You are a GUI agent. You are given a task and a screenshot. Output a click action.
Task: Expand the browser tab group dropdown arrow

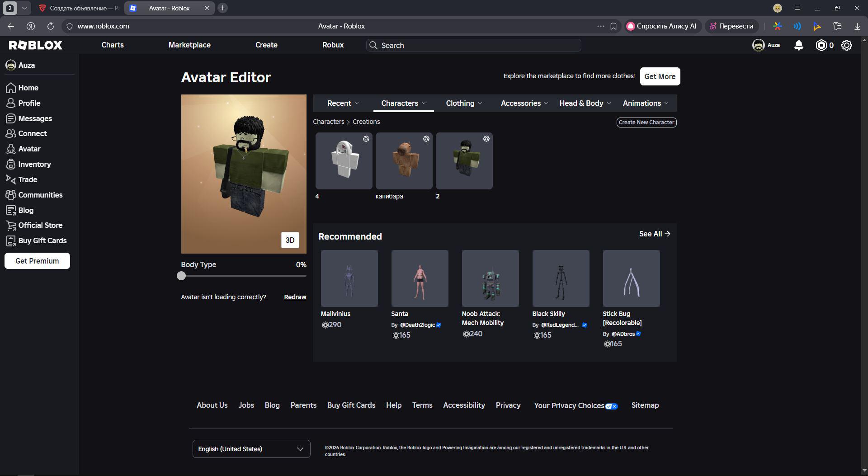click(24, 8)
